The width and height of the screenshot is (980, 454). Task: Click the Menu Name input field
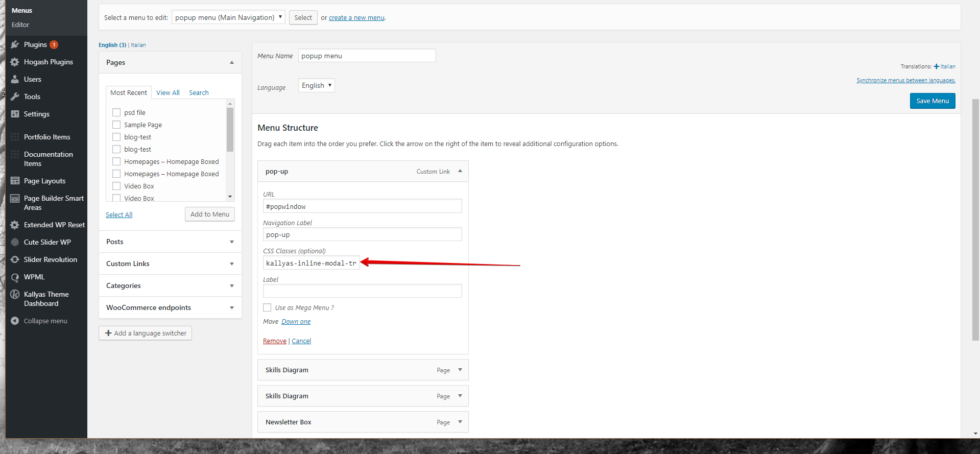tap(367, 56)
